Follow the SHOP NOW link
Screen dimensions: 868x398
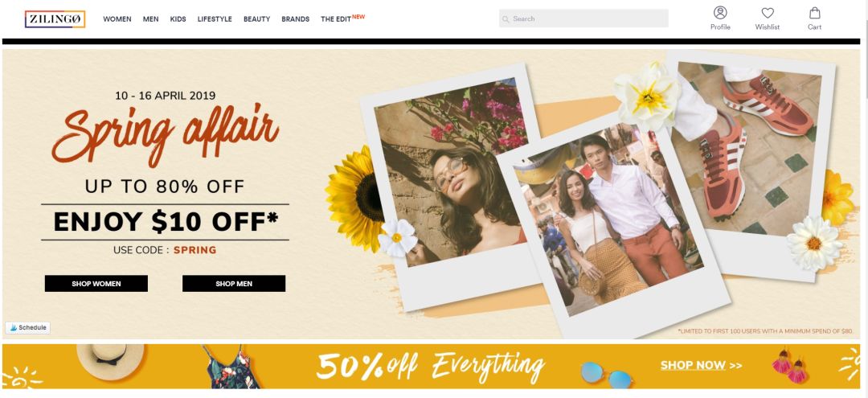(x=701, y=365)
